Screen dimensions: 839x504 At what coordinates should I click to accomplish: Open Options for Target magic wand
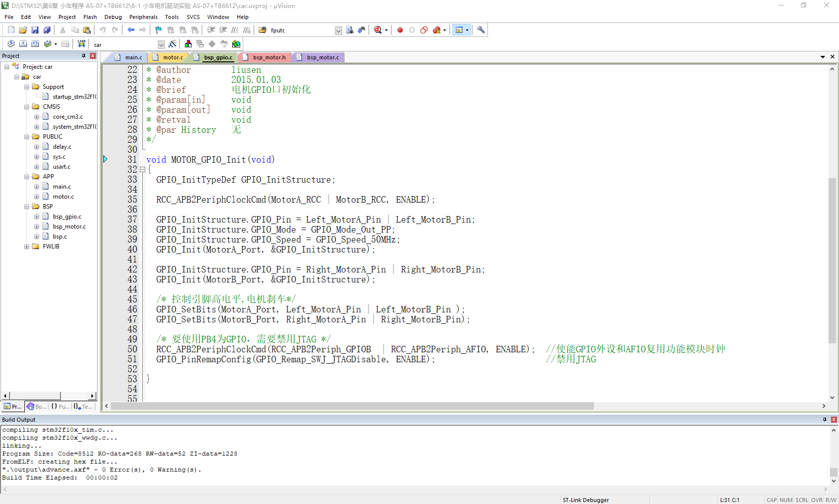(172, 44)
